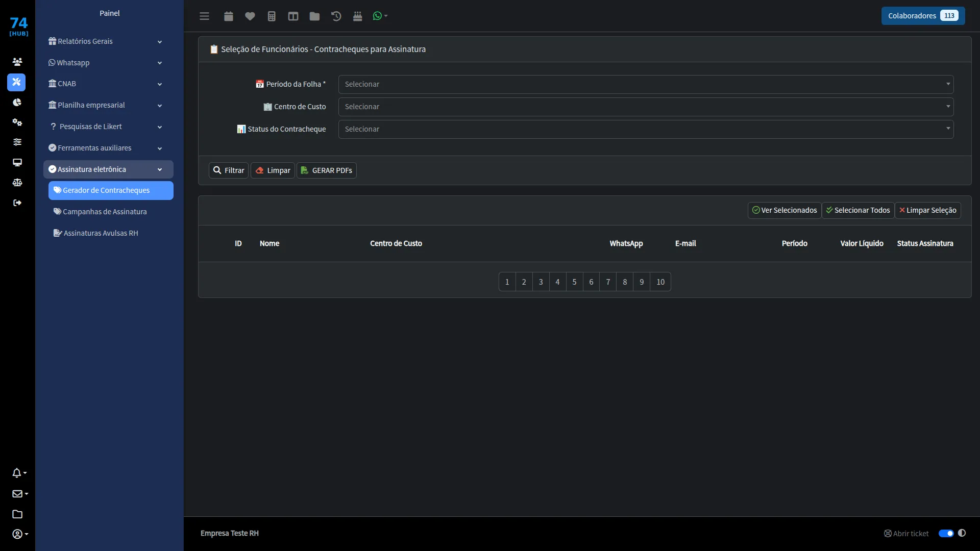Open the folder icon in top toolbar
The height and width of the screenshot is (551, 980).
(314, 16)
